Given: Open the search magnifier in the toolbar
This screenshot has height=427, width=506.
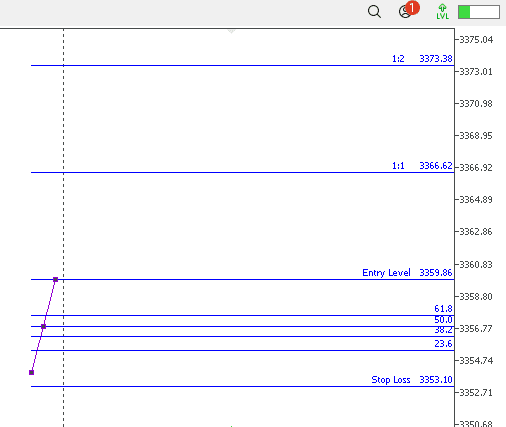Looking at the screenshot, I should (x=374, y=12).
